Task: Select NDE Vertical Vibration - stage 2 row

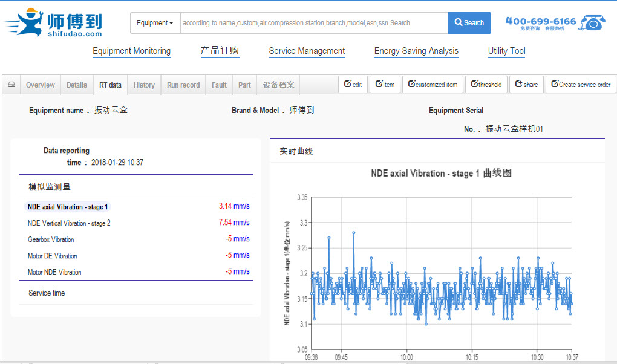Action: [x=69, y=223]
